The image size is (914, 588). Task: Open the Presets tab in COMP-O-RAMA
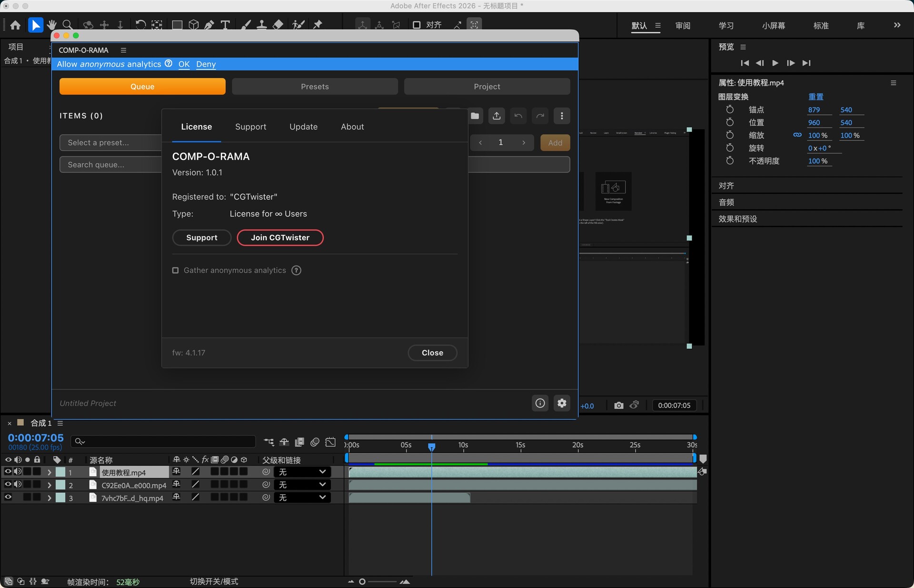click(315, 87)
